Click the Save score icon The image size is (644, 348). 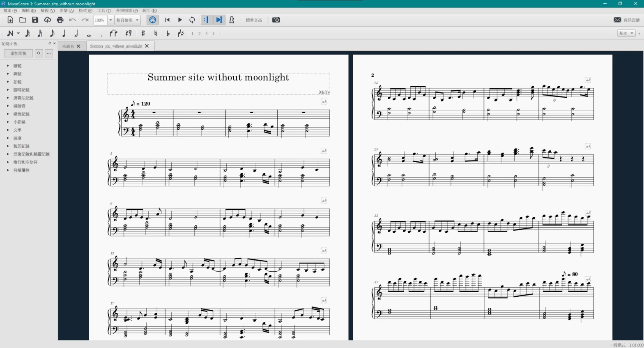point(35,20)
